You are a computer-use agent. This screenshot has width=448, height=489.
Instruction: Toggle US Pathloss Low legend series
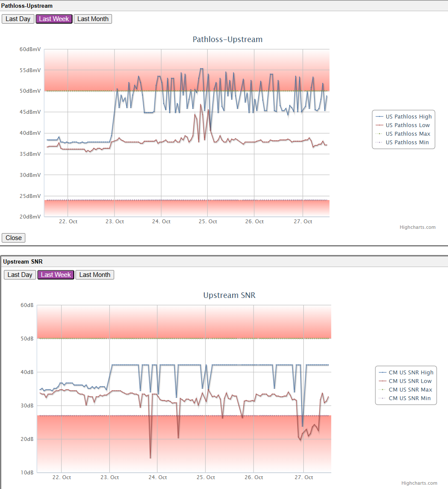pos(407,125)
